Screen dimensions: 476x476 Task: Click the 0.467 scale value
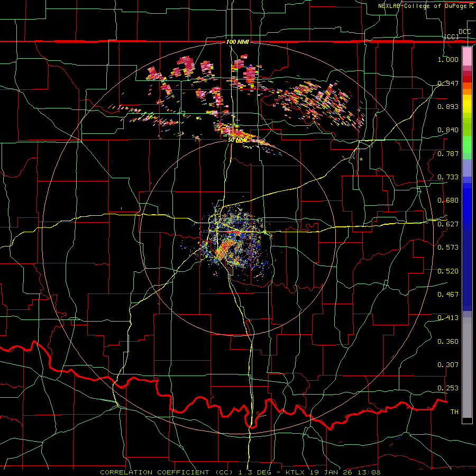pyautogui.click(x=448, y=295)
